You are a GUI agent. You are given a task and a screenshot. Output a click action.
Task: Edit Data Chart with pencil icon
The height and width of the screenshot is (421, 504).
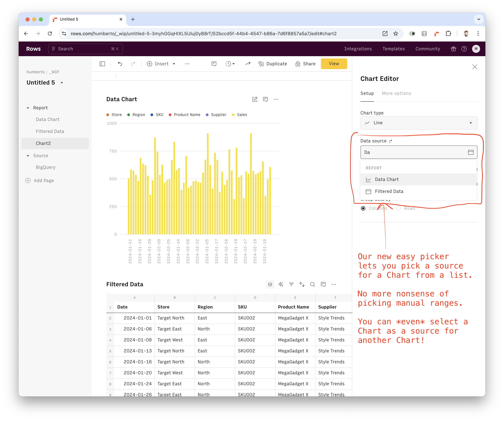point(255,99)
